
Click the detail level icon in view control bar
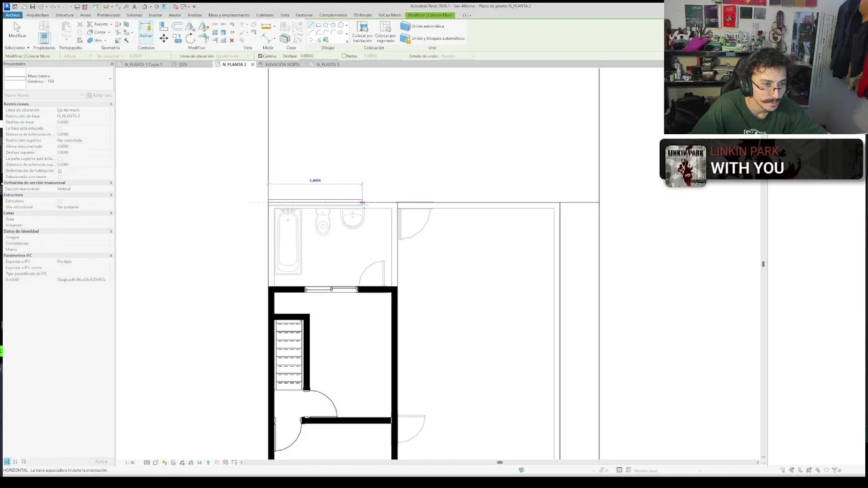[146, 462]
